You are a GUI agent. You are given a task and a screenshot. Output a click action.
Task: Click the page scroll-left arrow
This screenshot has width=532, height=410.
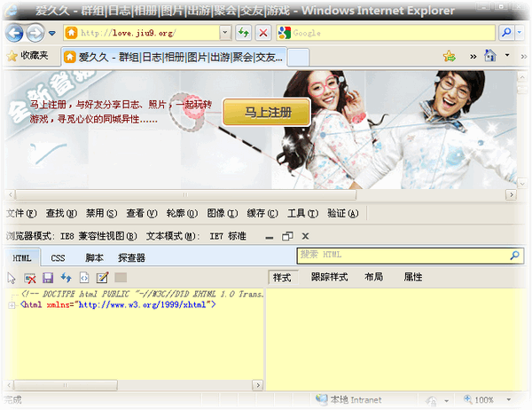tap(11, 194)
